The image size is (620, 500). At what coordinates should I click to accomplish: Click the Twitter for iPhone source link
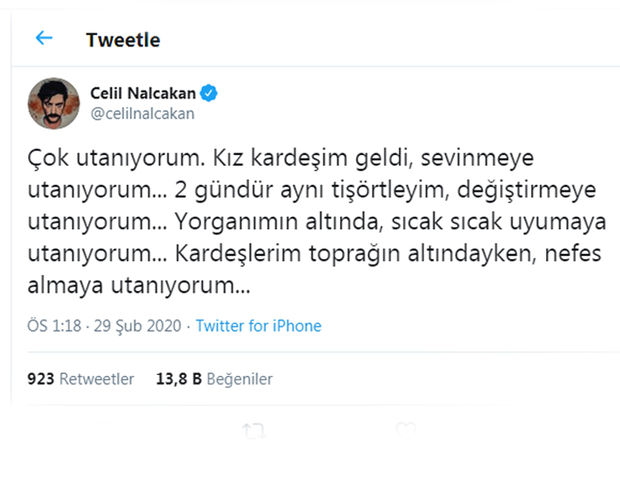tap(258, 326)
